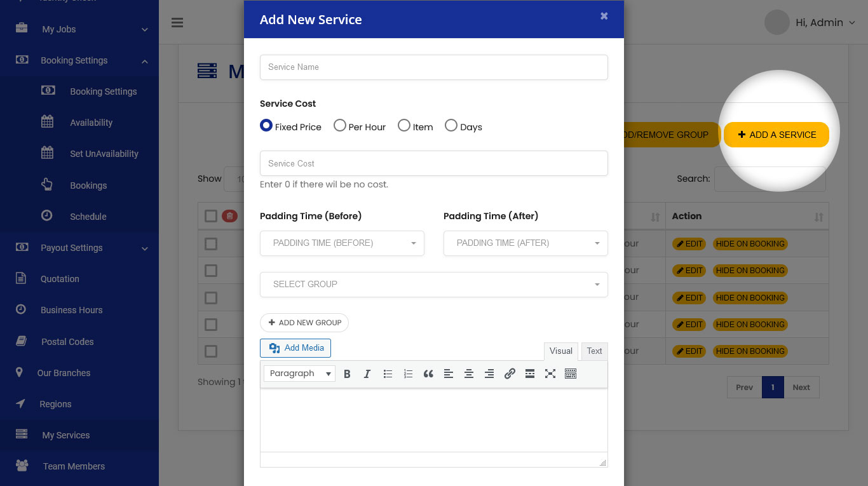
Task: Click the hamburger menu icon
Action: [x=177, y=23]
